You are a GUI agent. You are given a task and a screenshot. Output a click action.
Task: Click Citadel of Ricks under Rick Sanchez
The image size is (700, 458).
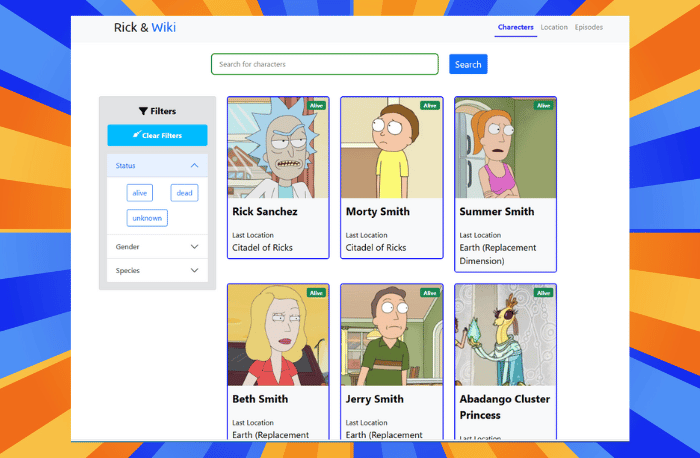click(262, 248)
